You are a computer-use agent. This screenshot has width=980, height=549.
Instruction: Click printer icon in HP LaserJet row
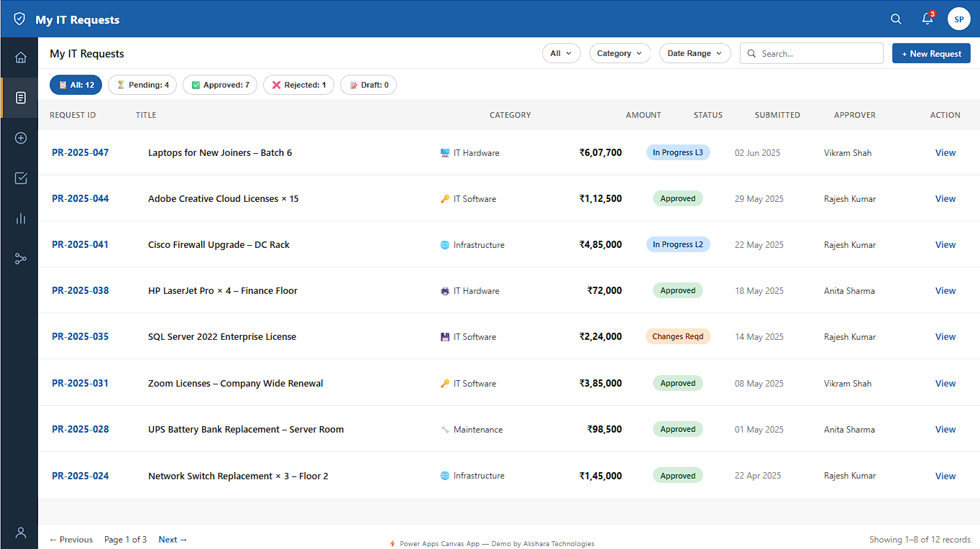[x=445, y=291]
